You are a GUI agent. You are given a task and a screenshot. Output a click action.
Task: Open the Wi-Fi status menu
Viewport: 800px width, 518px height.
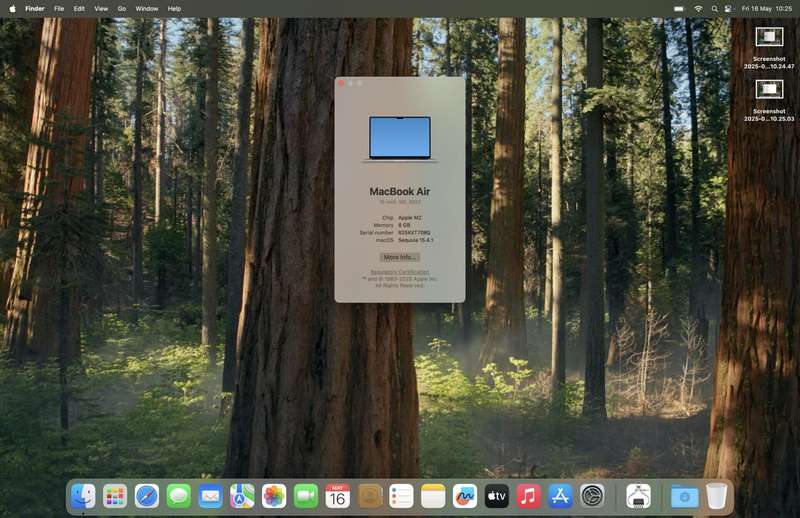point(698,9)
